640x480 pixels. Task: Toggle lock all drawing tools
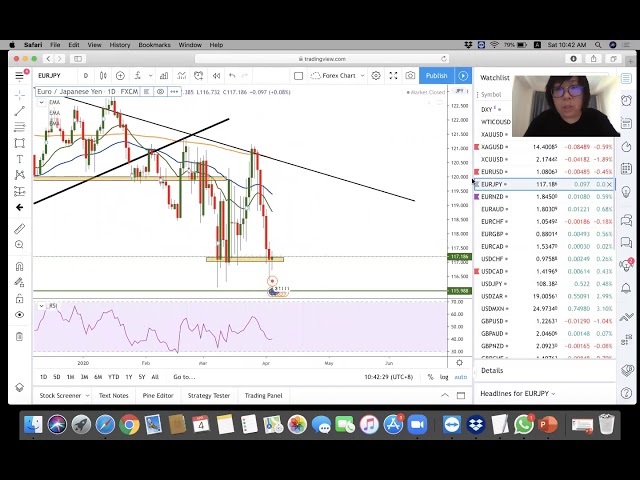(19, 298)
